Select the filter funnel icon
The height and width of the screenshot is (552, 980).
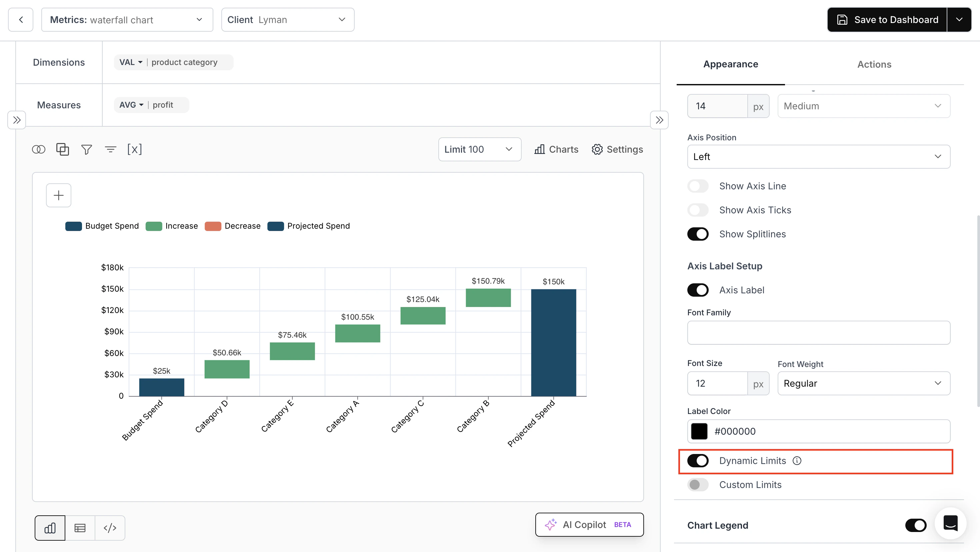[x=86, y=149]
